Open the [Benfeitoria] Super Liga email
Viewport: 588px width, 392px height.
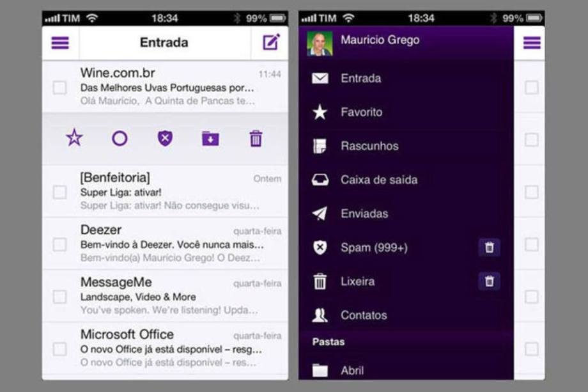[x=173, y=192]
